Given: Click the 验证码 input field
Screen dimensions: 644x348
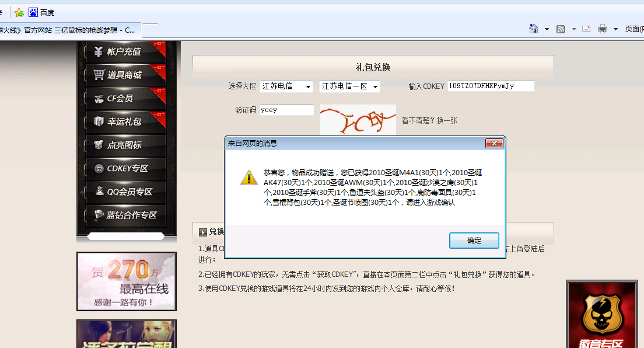Looking at the screenshot, I should [286, 110].
